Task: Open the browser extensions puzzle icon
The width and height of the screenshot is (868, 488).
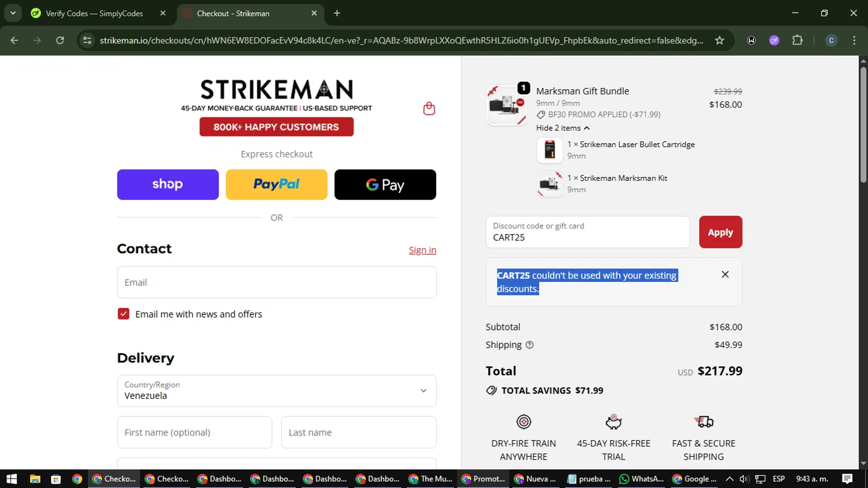Action: coord(797,41)
